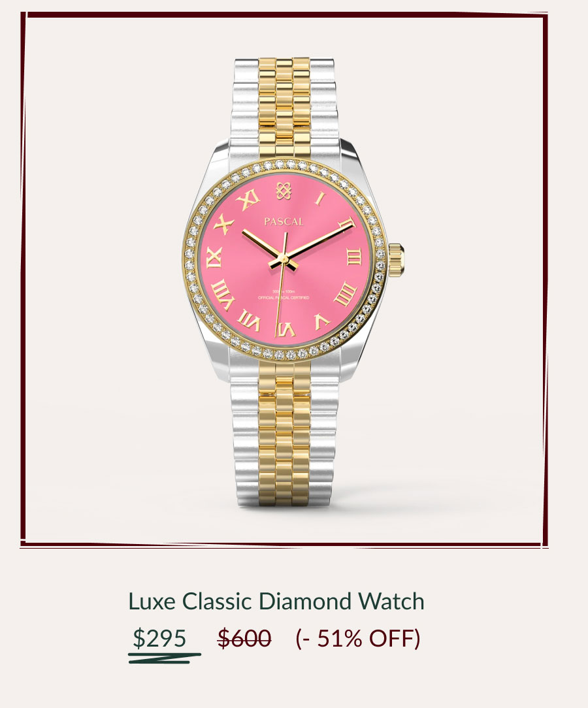The height and width of the screenshot is (708, 588).
Task: Click the lower two-tone bracelet band
Action: 283,436
